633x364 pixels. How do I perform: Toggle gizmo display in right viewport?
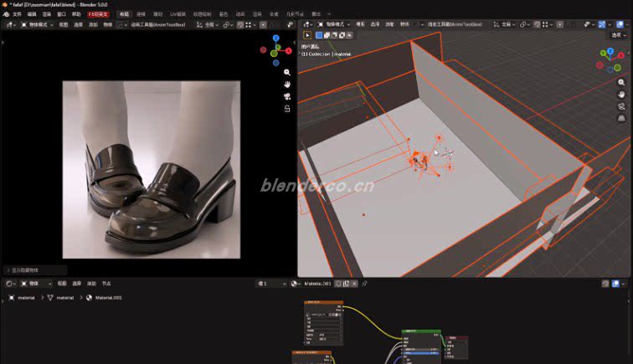602,24
